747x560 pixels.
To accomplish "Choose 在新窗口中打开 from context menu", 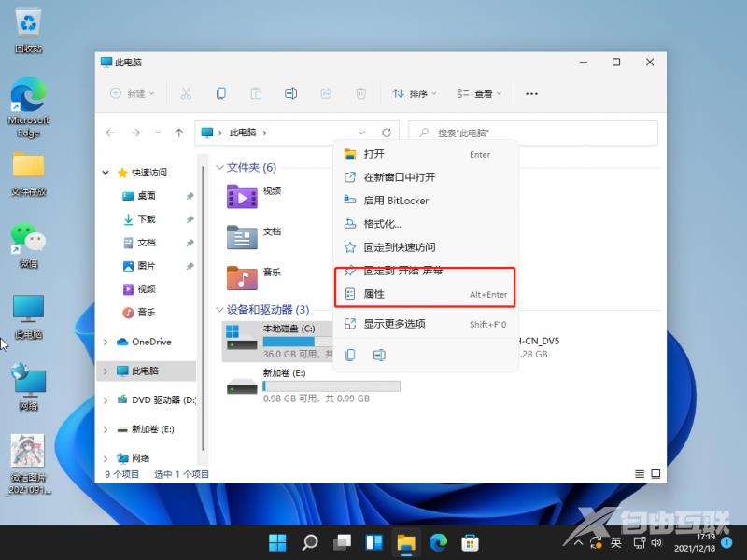I will coord(426,177).
